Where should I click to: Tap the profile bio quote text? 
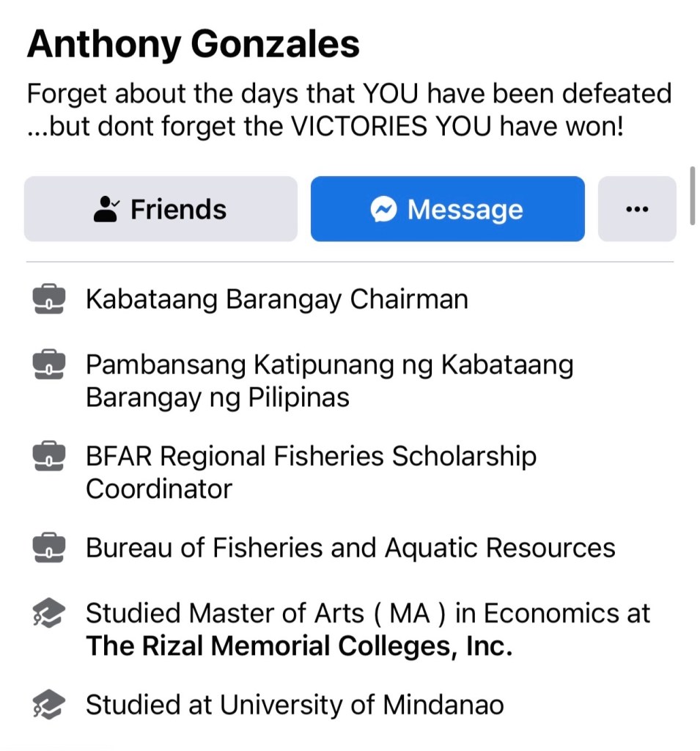point(349,110)
